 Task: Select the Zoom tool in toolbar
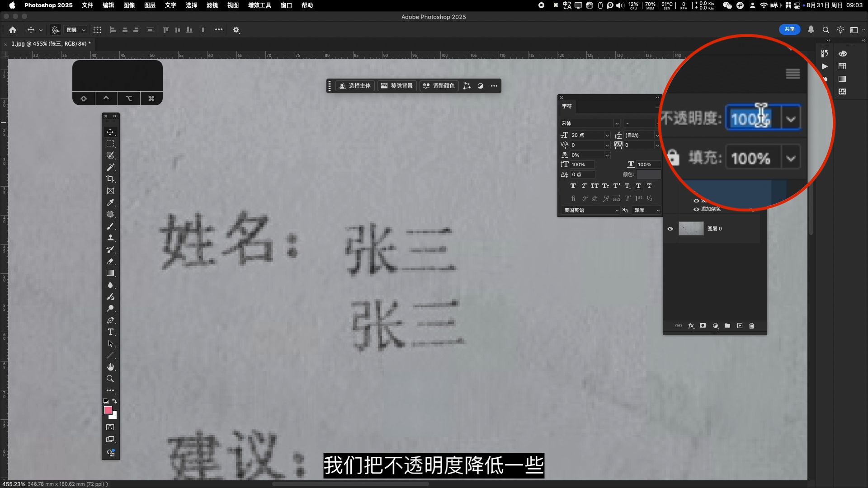coord(110,379)
